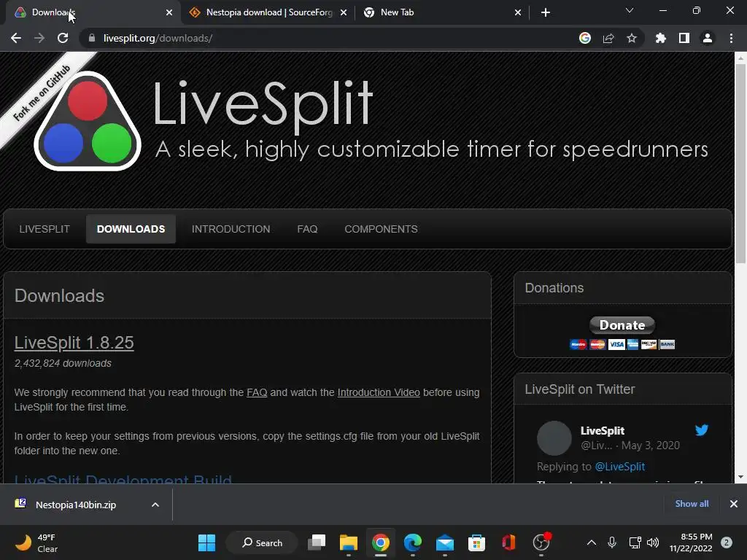
Task: Toggle the Chrome side panel
Action: (684, 38)
